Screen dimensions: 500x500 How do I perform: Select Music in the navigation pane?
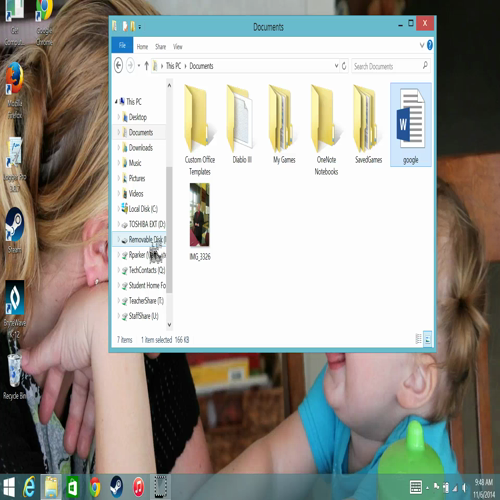click(135, 163)
